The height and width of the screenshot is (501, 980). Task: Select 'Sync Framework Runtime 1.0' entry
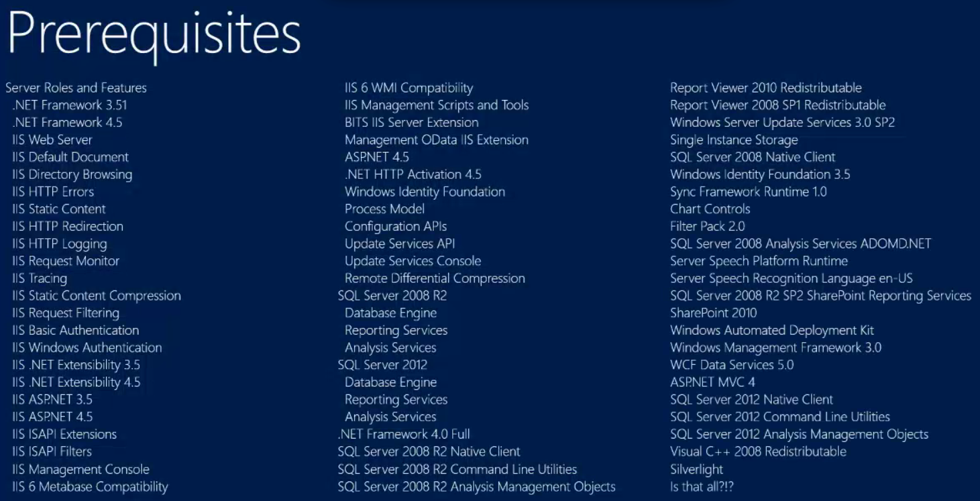point(749,192)
